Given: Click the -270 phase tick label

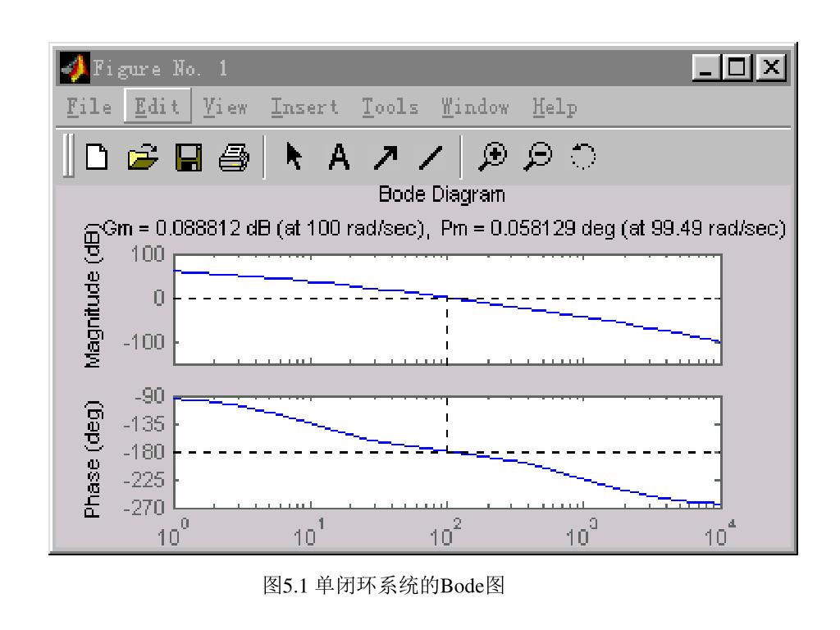Looking at the screenshot, I should (144, 507).
